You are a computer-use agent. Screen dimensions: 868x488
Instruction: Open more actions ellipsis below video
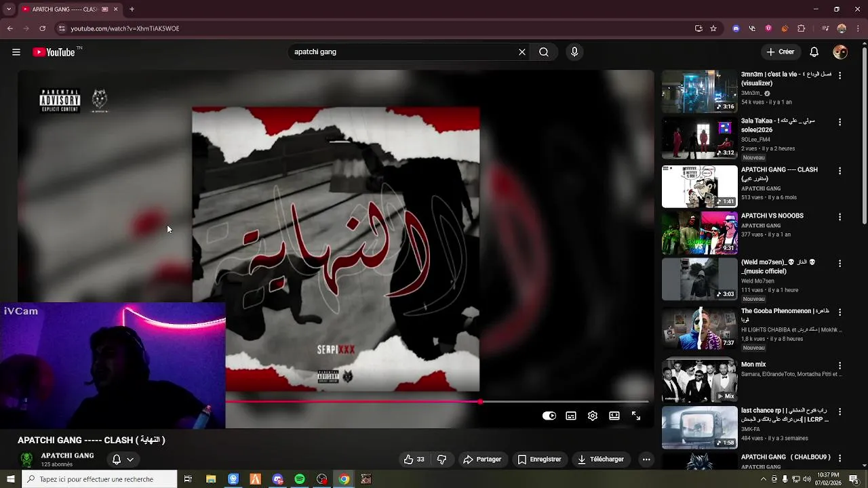pyautogui.click(x=646, y=460)
